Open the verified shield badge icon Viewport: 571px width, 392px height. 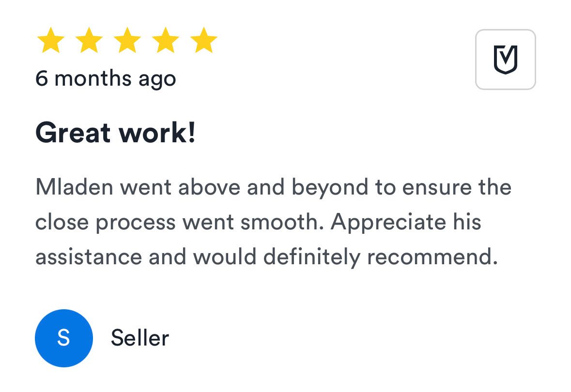505,60
